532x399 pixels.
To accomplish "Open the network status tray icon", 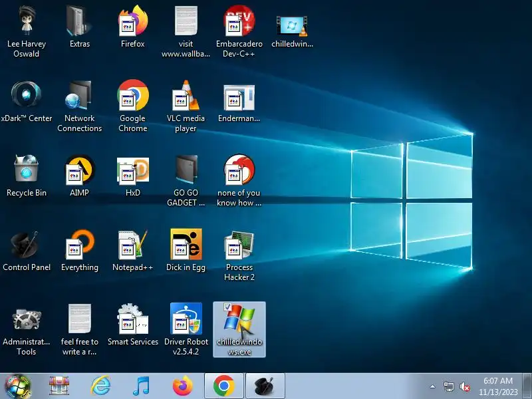I will pos(448,386).
